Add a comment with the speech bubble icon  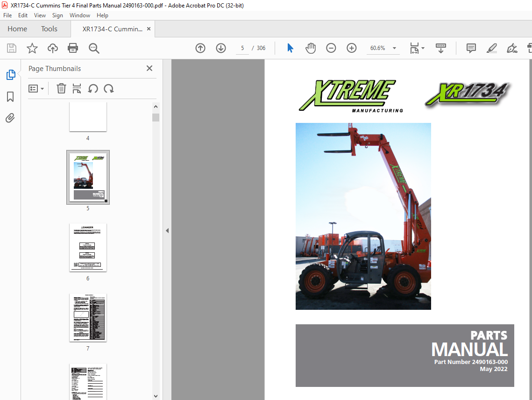coord(471,48)
